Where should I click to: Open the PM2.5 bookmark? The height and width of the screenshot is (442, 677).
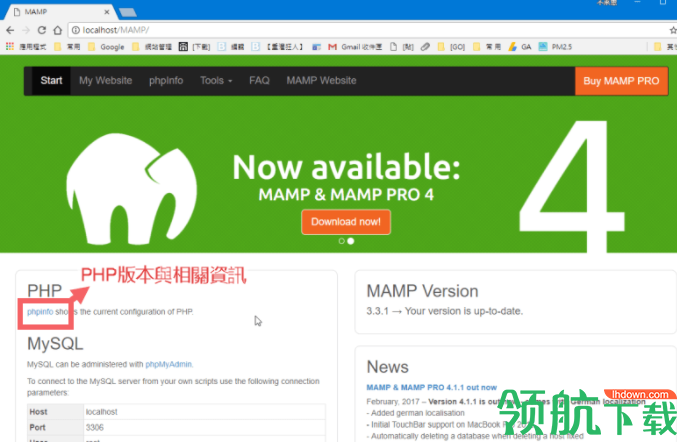pyautogui.click(x=555, y=47)
